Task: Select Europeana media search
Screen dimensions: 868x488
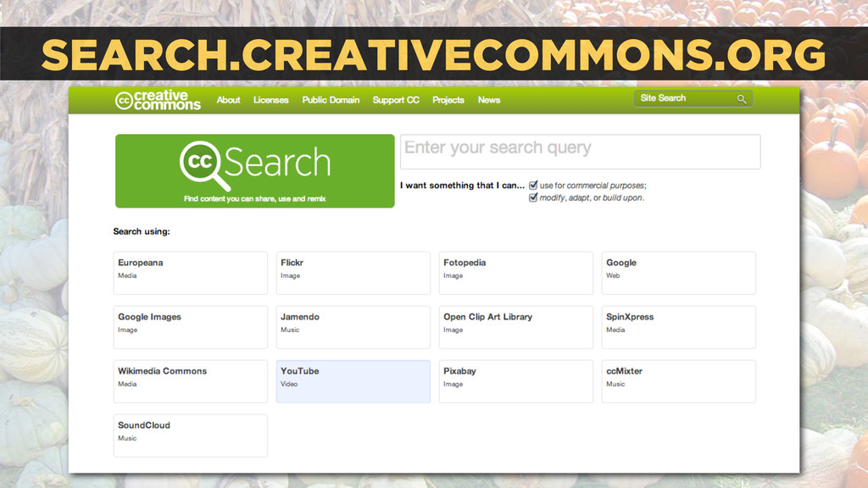Action: point(191,273)
